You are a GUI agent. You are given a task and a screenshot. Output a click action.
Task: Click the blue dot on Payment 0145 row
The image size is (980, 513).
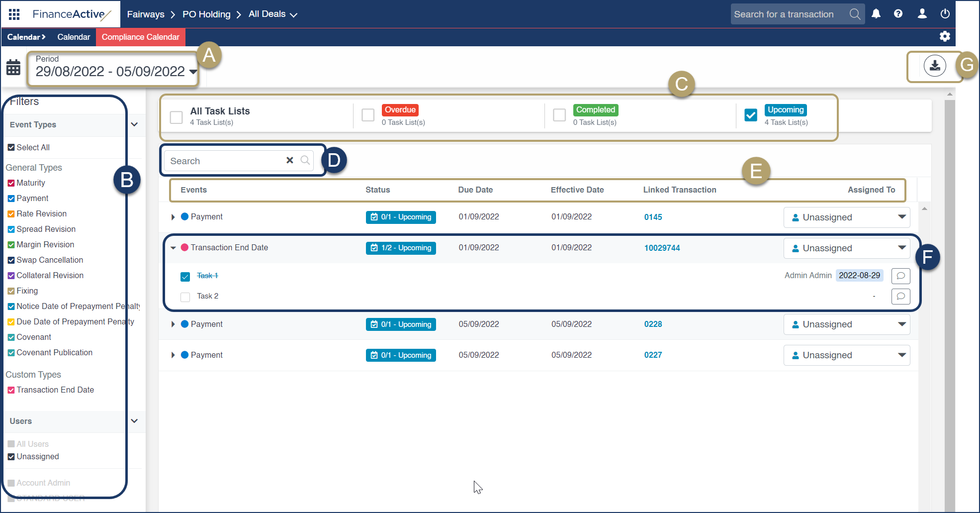tap(184, 216)
